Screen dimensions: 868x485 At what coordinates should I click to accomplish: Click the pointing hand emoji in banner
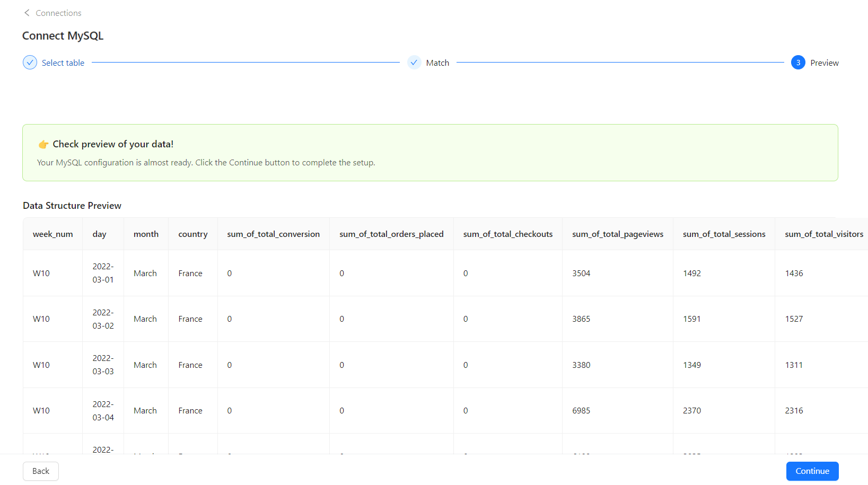tap(43, 144)
